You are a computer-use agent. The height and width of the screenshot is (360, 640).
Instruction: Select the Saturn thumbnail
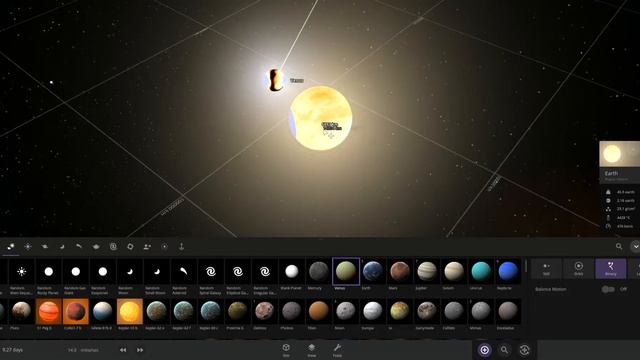[454, 271]
